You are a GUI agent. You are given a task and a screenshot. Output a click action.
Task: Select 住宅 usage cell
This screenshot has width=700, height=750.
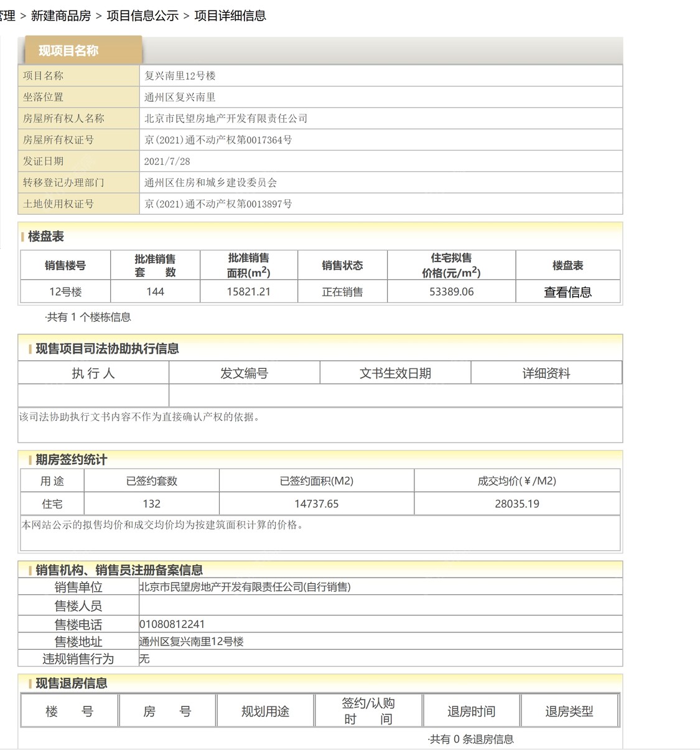coord(52,504)
